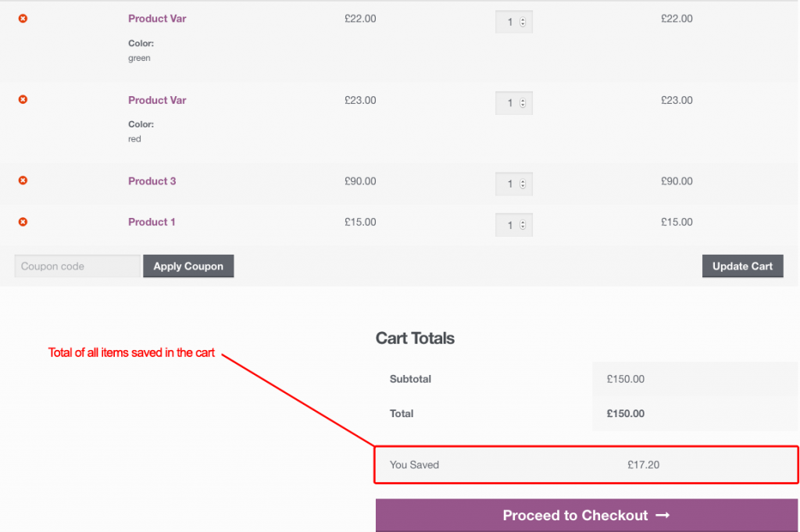This screenshot has width=800, height=532.
Task: Increase quantity of the green Product Var
Action: click(x=523, y=18)
